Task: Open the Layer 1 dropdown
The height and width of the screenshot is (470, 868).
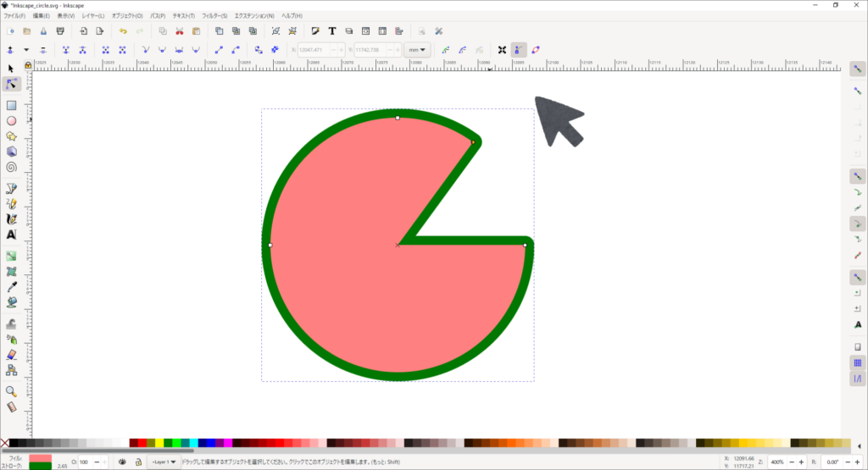Action: 164,462
